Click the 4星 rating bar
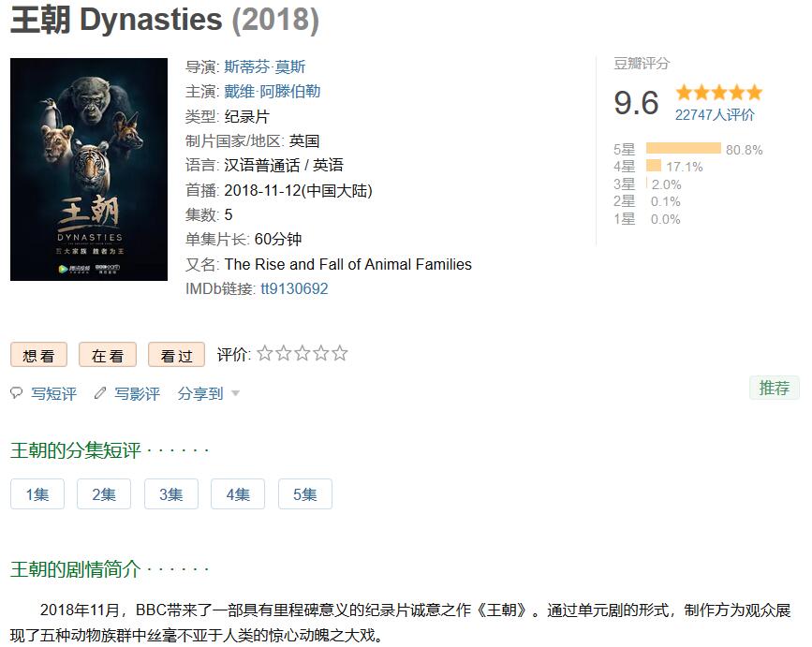 [654, 166]
